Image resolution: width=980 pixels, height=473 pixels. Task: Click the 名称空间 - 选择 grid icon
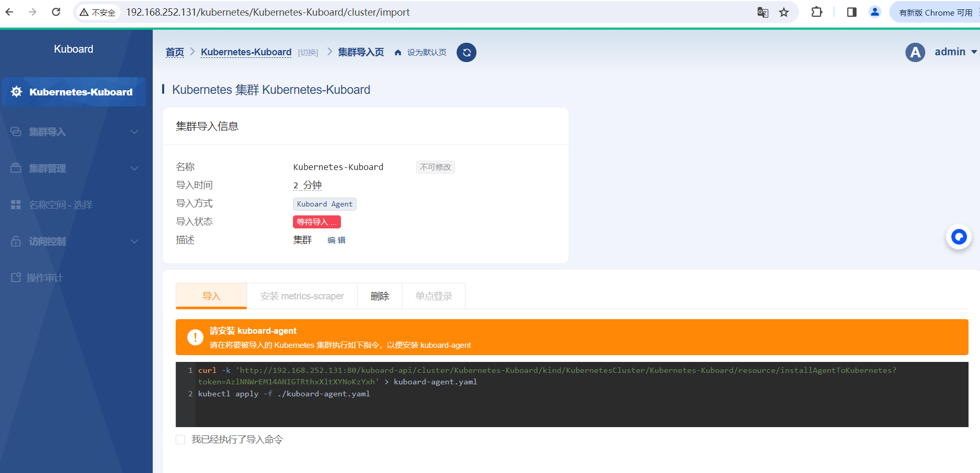click(x=16, y=204)
